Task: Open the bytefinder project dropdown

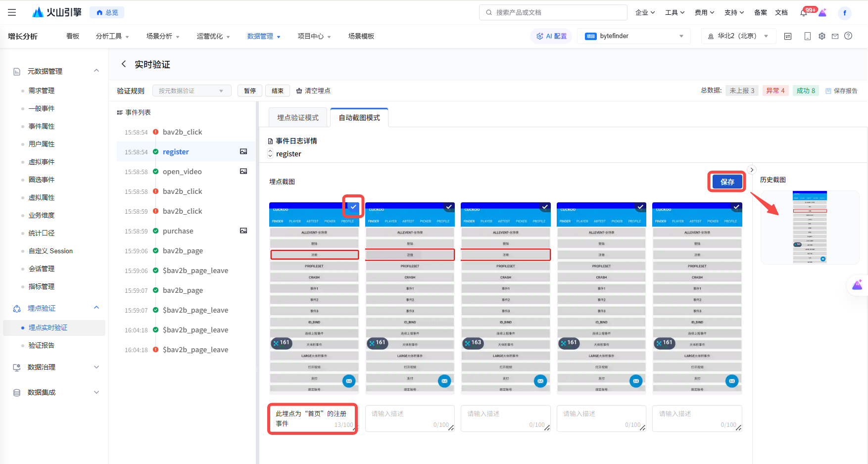Action: coord(634,36)
